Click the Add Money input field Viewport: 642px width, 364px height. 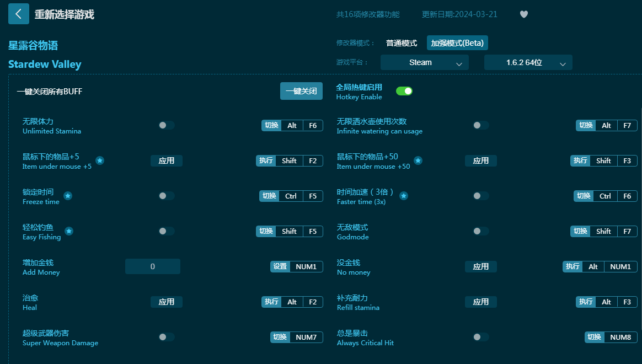153,266
